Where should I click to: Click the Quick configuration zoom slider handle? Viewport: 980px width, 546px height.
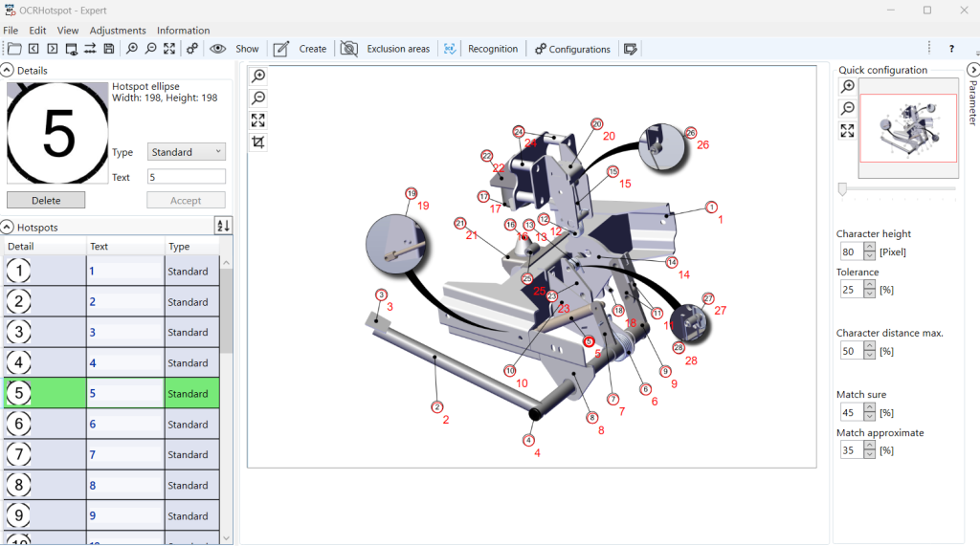point(842,189)
